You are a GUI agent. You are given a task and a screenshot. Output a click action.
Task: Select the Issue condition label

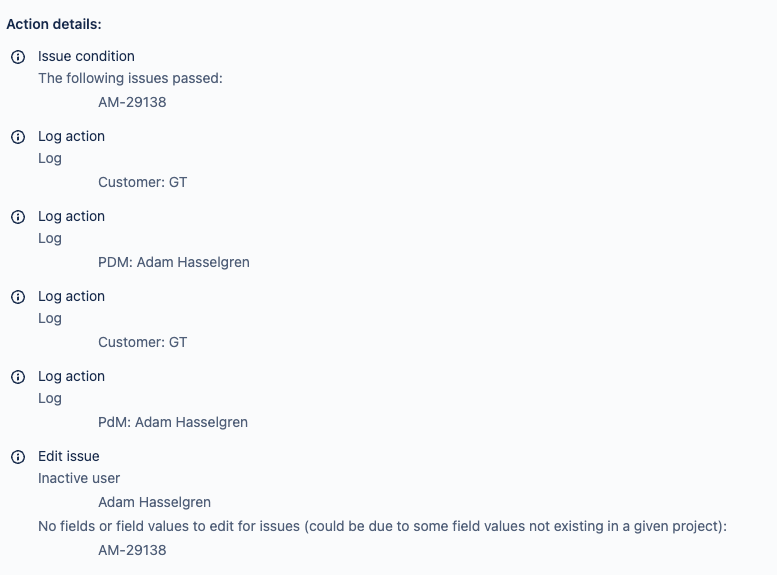86,57
